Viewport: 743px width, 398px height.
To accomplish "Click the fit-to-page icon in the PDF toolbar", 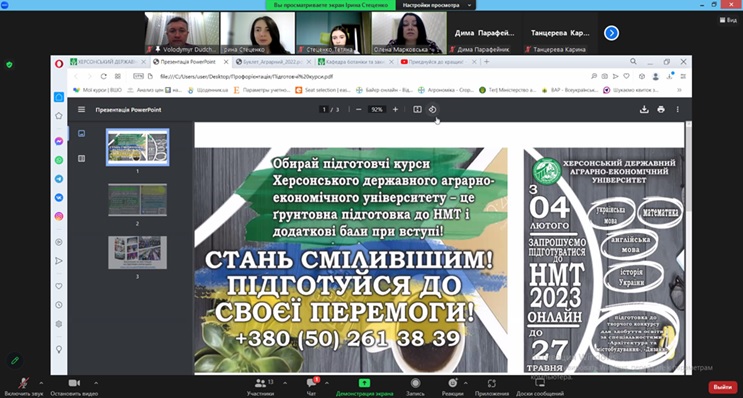I will click(x=417, y=109).
